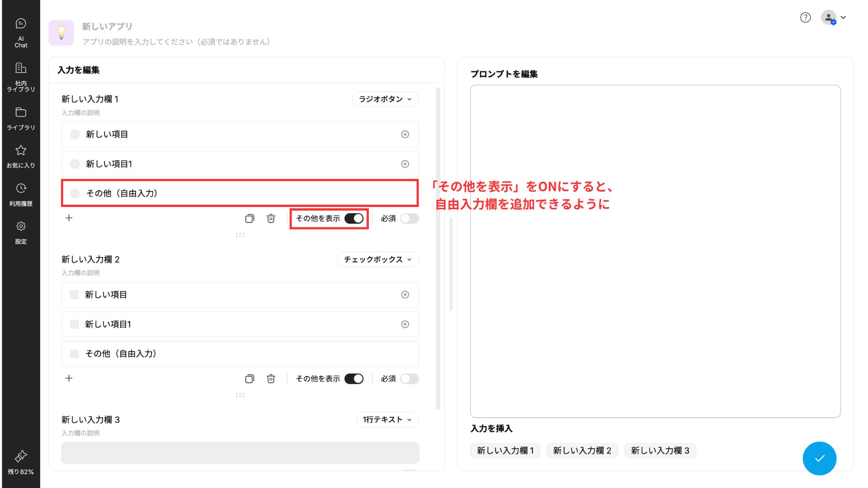Enable 必須 switch for 新しい入力欄 2

409,379
